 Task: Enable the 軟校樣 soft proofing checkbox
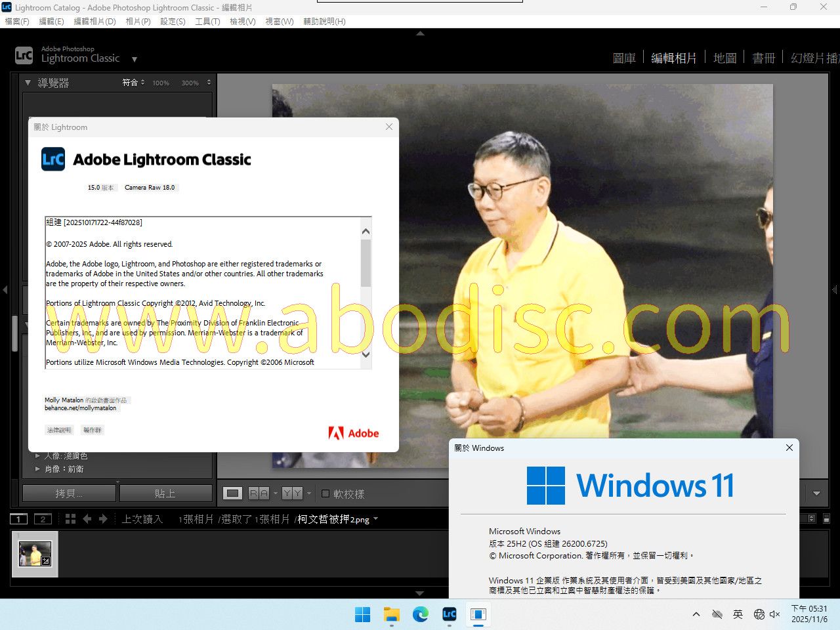click(325, 493)
